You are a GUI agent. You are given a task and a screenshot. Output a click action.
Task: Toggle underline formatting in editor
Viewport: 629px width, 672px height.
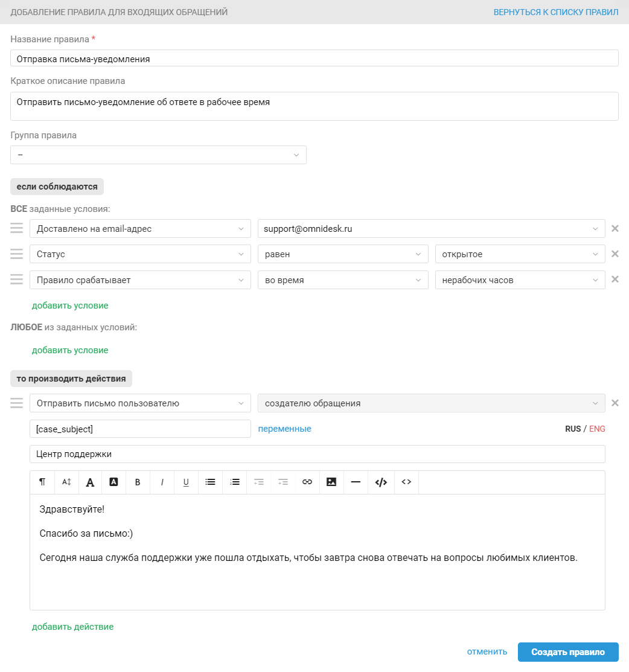pos(186,482)
